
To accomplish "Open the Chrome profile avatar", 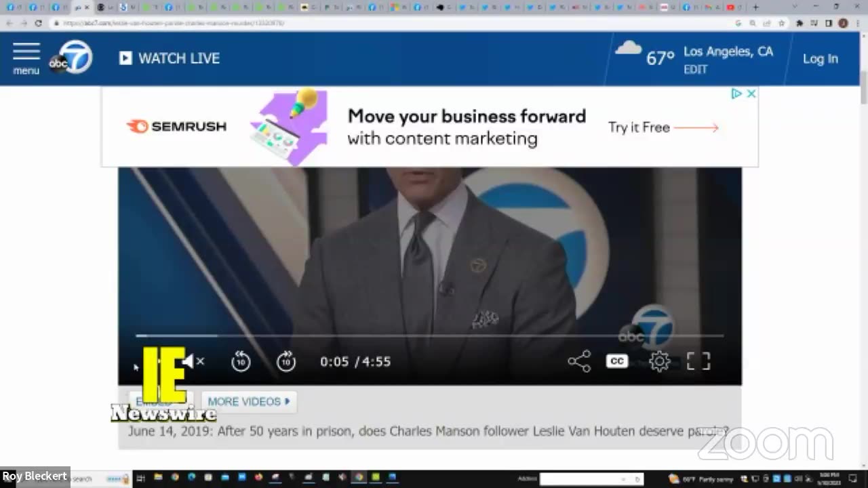I will pos(843,23).
